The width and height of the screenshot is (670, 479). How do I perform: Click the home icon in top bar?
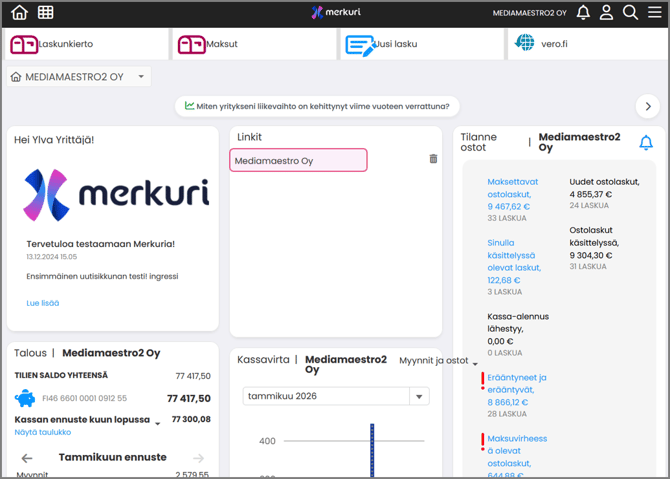click(19, 13)
